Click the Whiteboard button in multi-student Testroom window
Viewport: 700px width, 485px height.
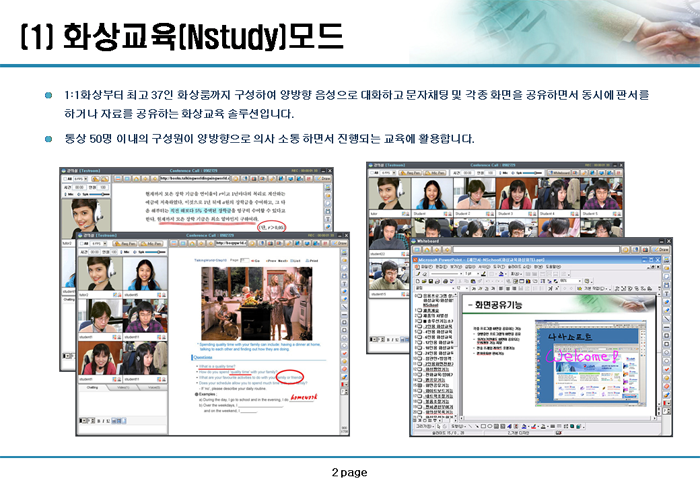tap(559, 172)
